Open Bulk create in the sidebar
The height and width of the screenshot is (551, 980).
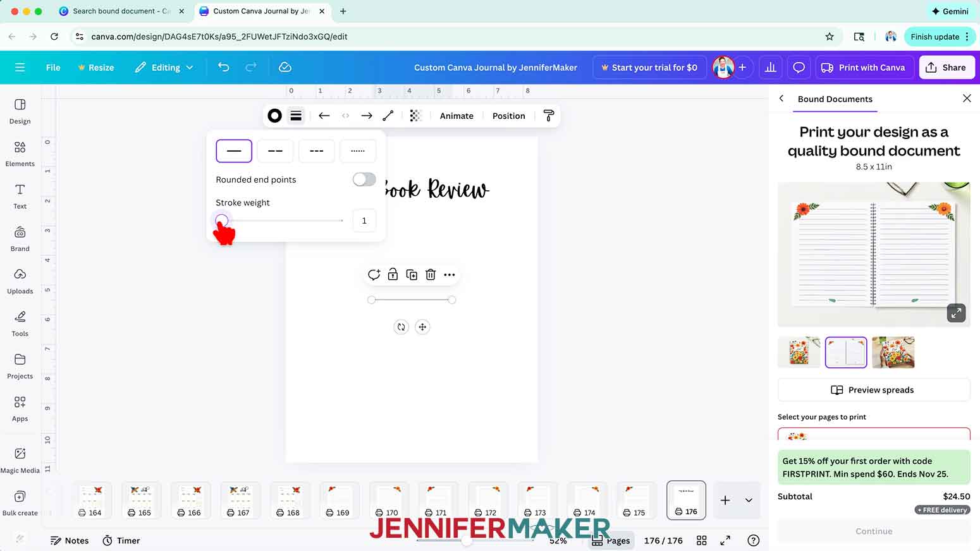[20, 502]
